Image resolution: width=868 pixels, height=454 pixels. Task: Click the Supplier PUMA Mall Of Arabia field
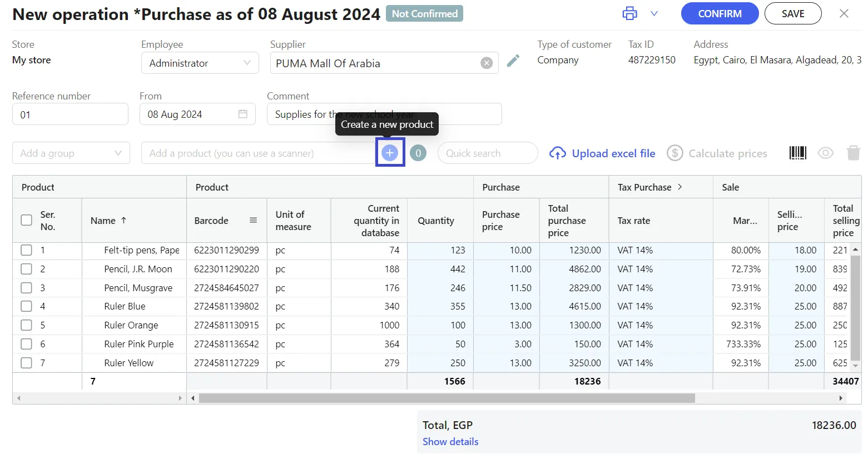(384, 63)
